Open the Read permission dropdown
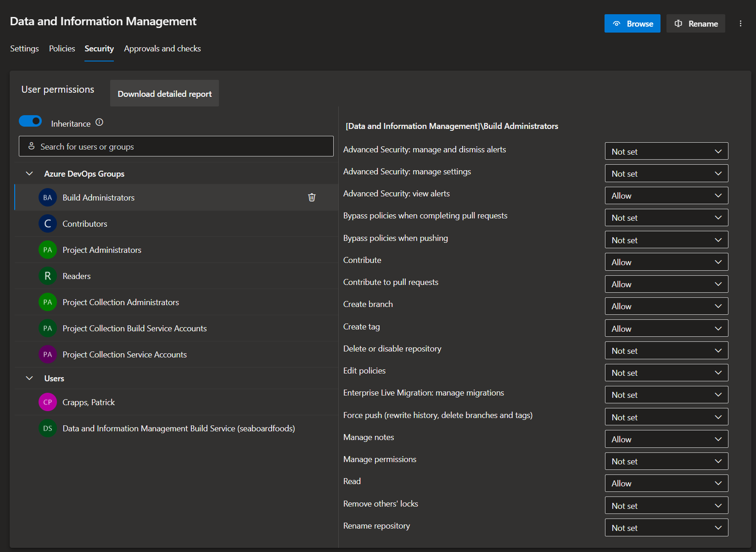This screenshot has width=756, height=552. click(666, 483)
